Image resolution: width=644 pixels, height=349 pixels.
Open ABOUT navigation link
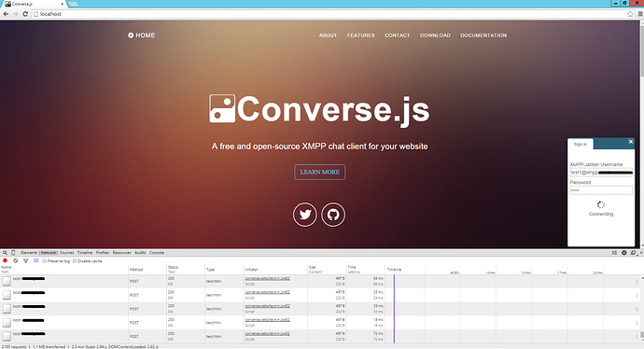click(328, 35)
